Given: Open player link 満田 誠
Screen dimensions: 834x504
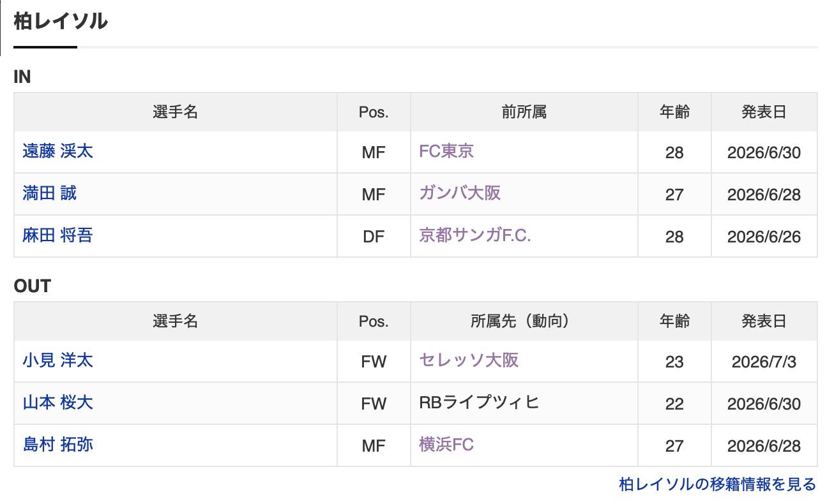Looking at the screenshot, I should coord(49,193).
